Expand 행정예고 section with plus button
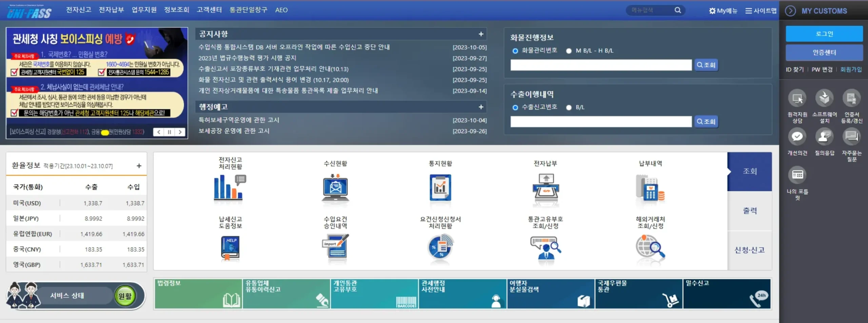The height and width of the screenshot is (323, 868). 481,107
